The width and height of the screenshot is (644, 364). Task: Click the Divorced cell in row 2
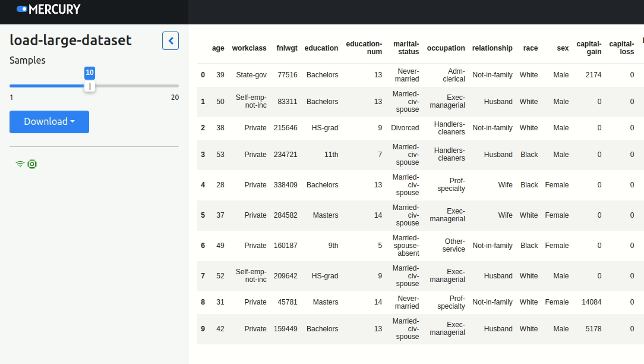tap(405, 128)
